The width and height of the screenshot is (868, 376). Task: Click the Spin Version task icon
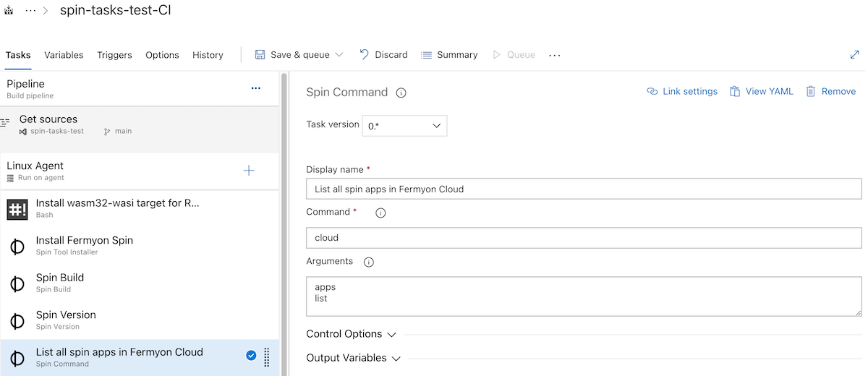coord(17,321)
